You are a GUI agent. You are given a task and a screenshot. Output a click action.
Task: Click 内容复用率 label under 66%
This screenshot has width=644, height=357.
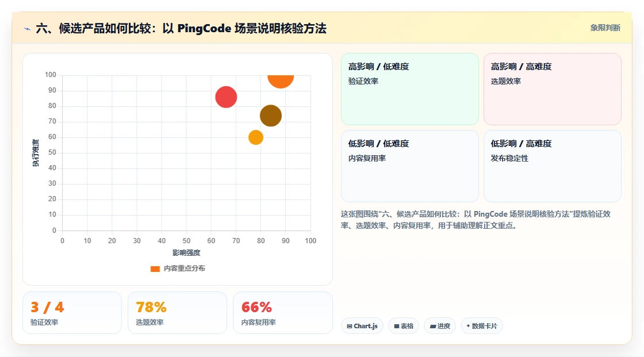click(x=258, y=323)
